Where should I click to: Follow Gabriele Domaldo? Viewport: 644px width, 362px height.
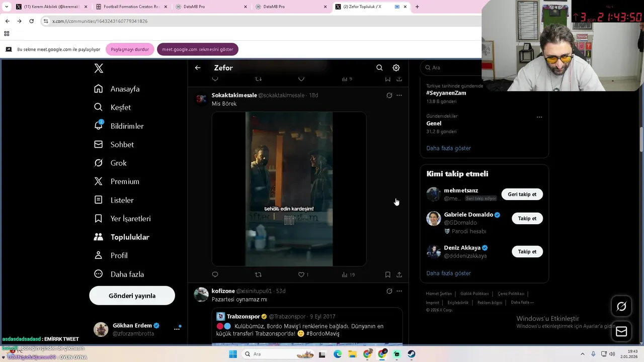[x=527, y=218]
